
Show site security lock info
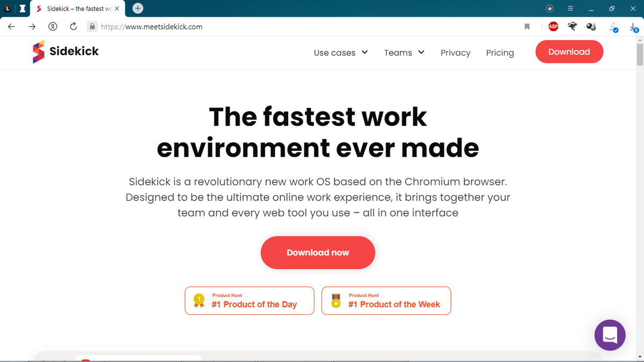(92, 26)
